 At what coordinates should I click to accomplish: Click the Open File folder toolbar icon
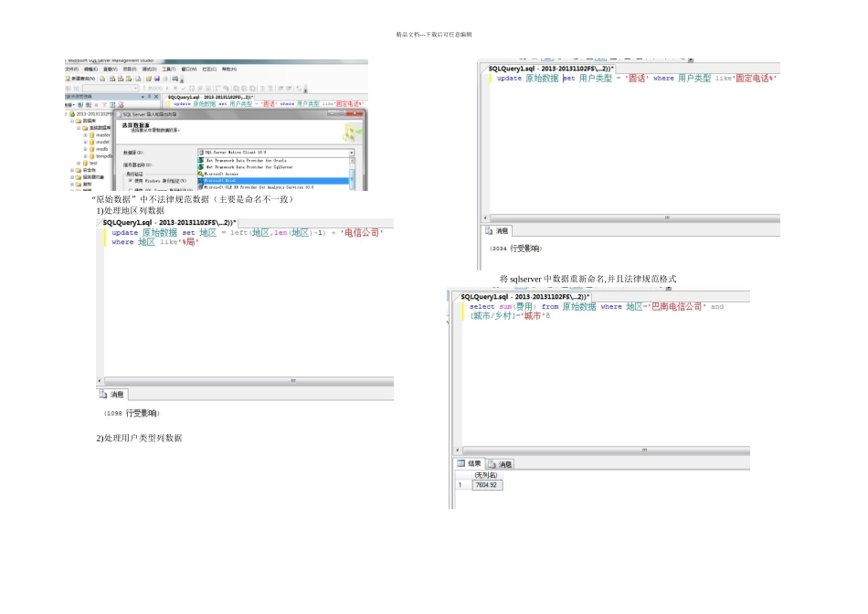click(148, 79)
